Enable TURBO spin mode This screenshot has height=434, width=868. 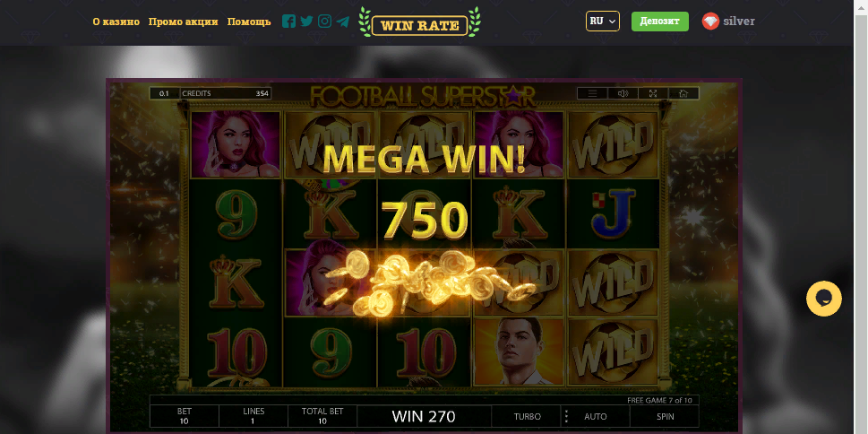click(x=527, y=416)
